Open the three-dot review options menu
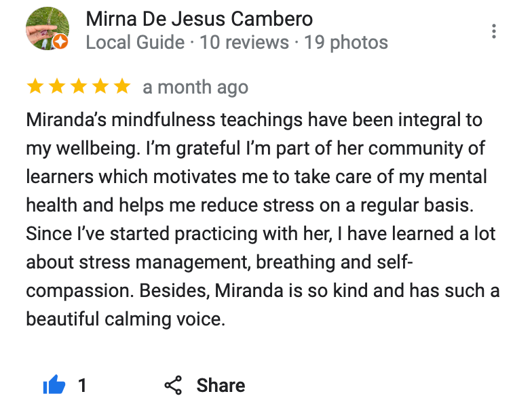 coord(494,31)
